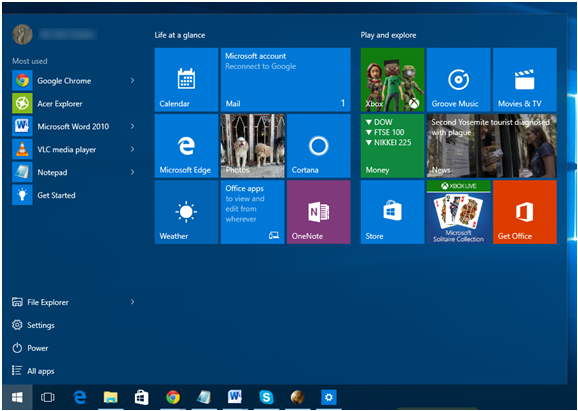Open the Mail tile
Image resolution: width=578 pixels, height=411 pixels.
(x=285, y=80)
